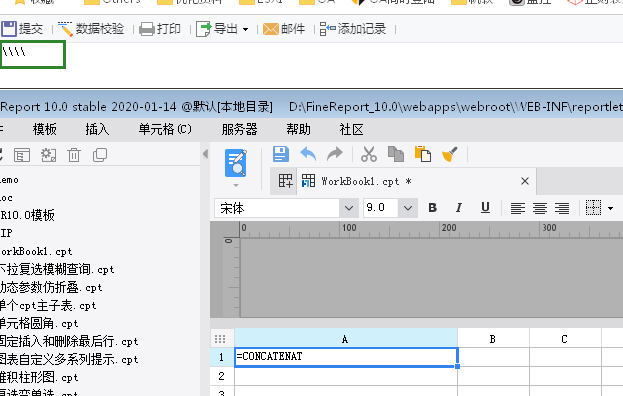This screenshot has width=623, height=396.
Task: Select column A header
Action: [x=346, y=339]
